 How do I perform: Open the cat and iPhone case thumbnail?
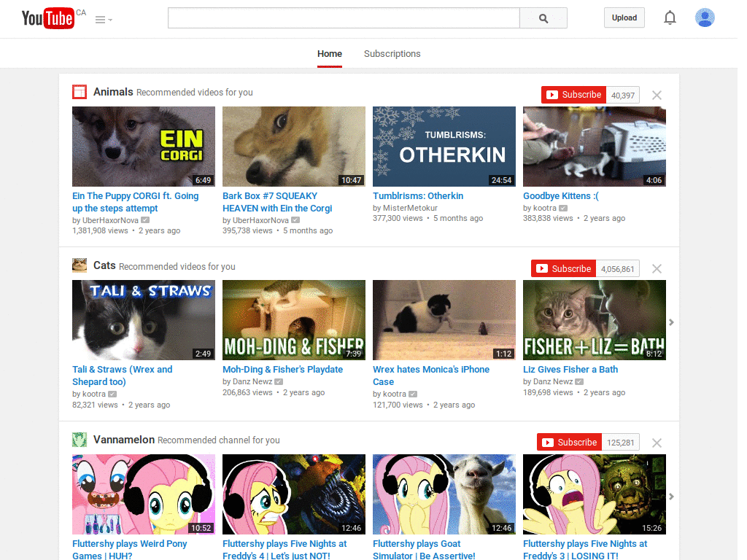pyautogui.click(x=444, y=320)
